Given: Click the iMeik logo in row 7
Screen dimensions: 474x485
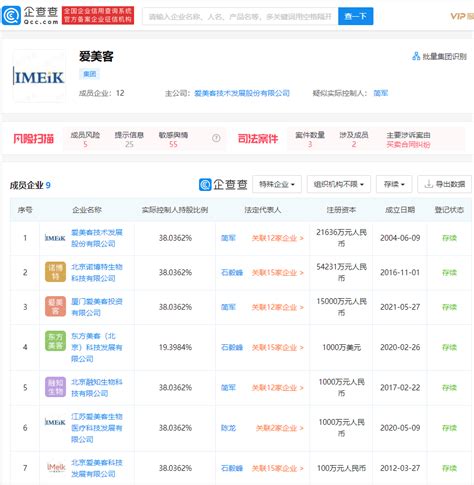Looking at the screenshot, I should tap(56, 467).
